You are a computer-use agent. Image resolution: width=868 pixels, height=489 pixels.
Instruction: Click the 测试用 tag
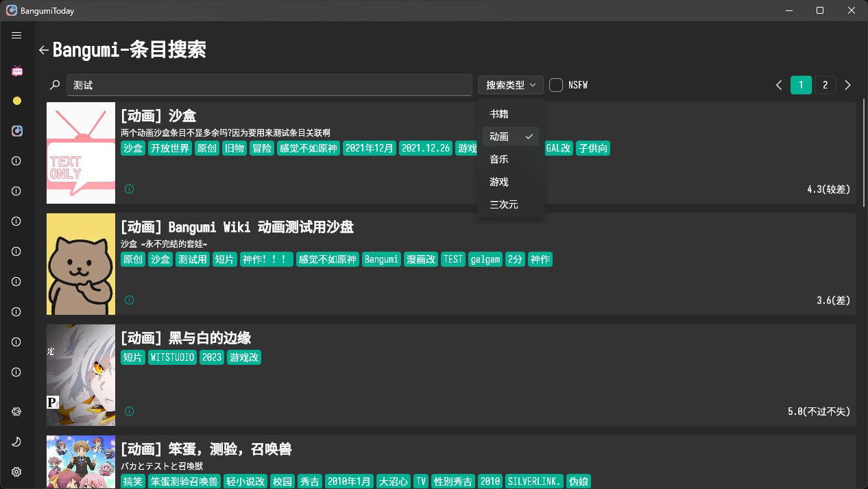point(192,259)
